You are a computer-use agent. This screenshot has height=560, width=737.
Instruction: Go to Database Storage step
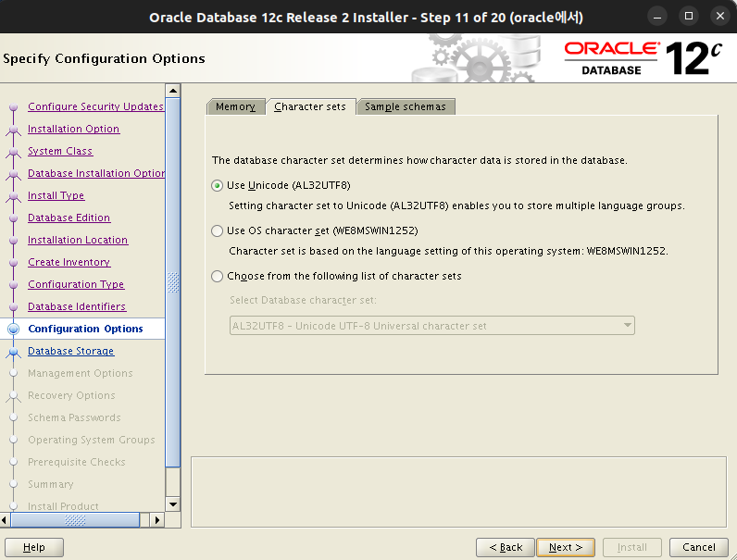point(70,351)
